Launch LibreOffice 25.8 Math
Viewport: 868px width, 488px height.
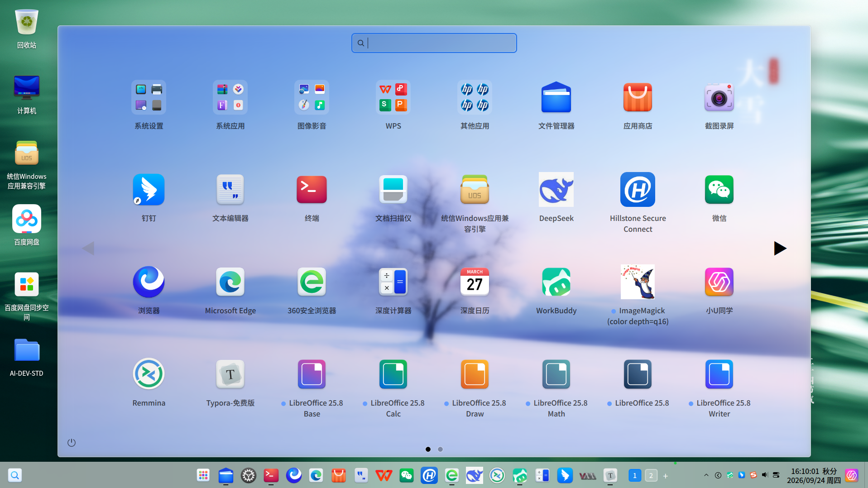[x=556, y=374]
